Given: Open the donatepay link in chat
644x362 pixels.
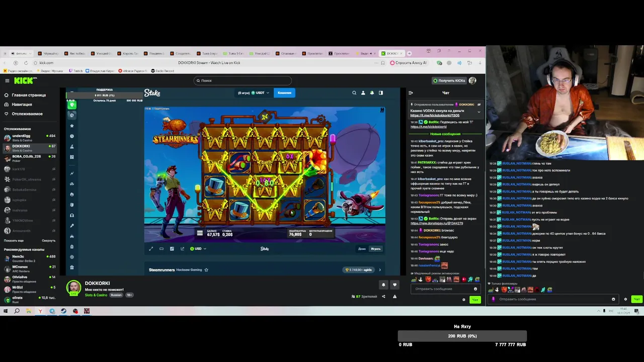Looking at the screenshot, I should coord(437,223).
